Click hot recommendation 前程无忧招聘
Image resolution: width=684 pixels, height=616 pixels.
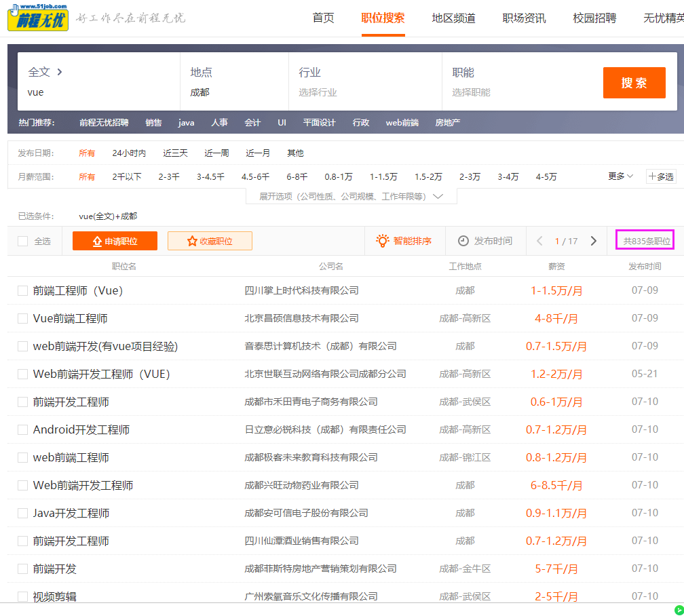click(104, 123)
